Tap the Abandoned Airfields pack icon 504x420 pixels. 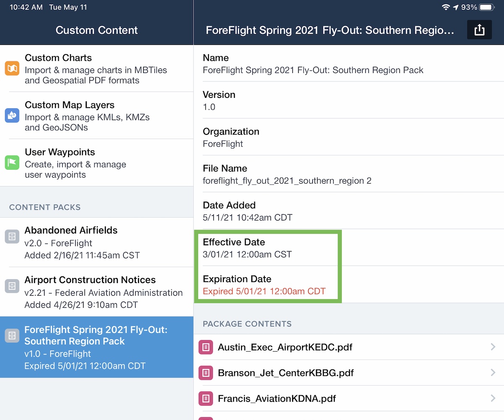click(x=12, y=236)
